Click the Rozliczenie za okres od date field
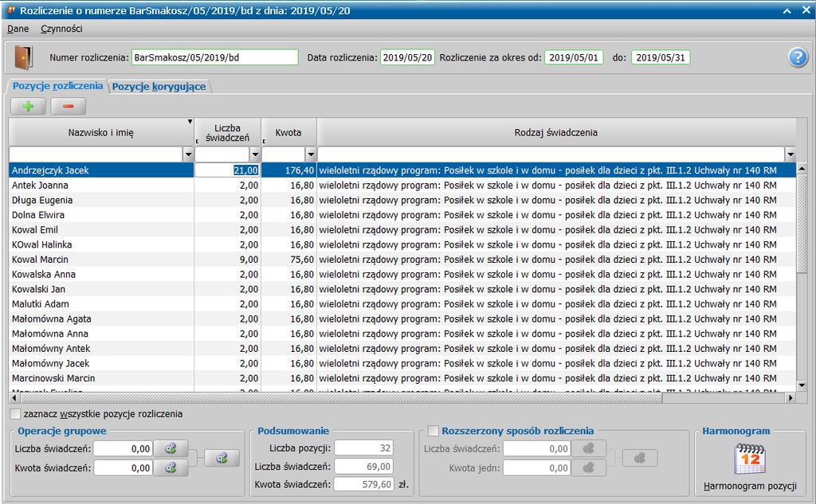 pos(574,57)
